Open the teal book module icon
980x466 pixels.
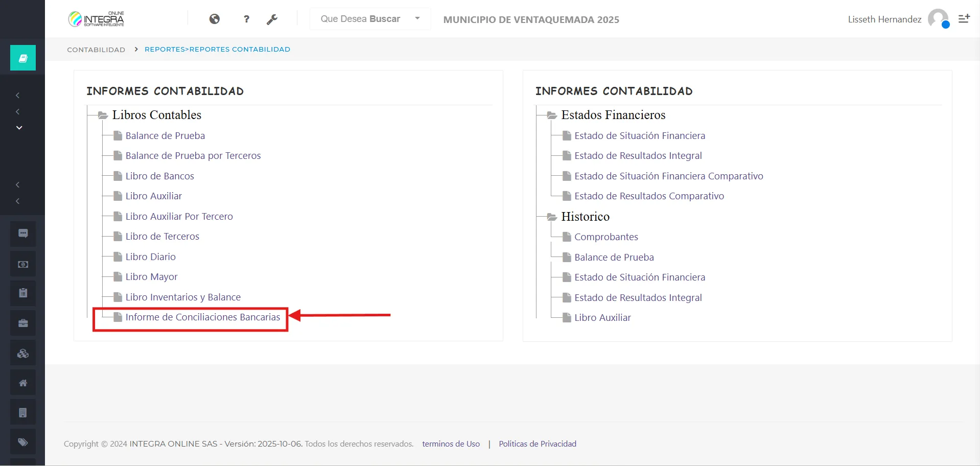[x=23, y=58]
